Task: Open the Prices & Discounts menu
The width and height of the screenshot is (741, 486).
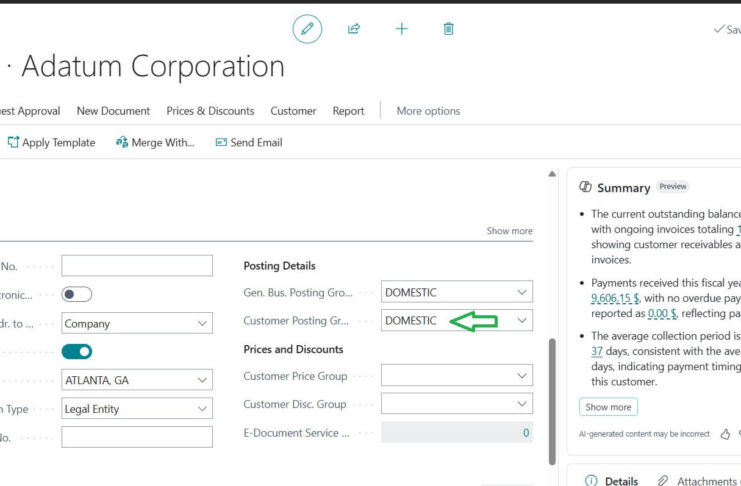Action: 210,111
